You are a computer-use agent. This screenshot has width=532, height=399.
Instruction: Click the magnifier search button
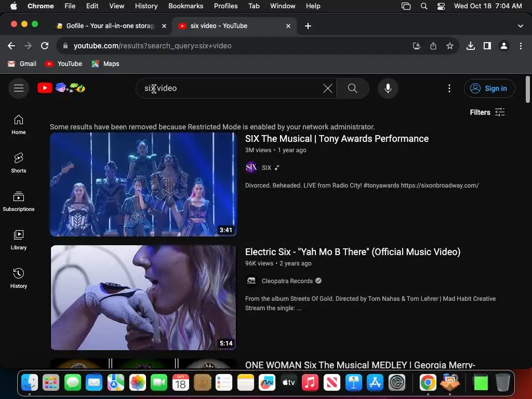(353, 88)
